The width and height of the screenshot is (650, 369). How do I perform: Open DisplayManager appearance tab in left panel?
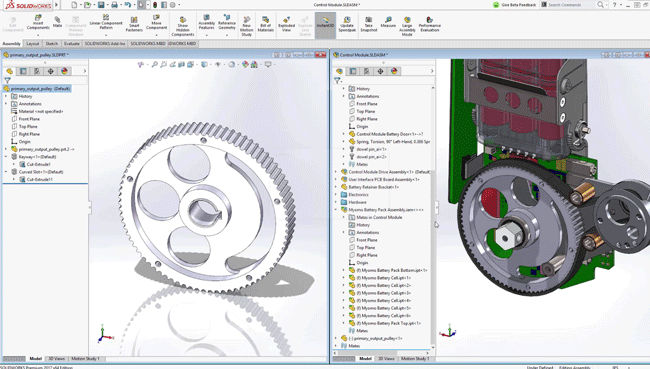[64, 71]
